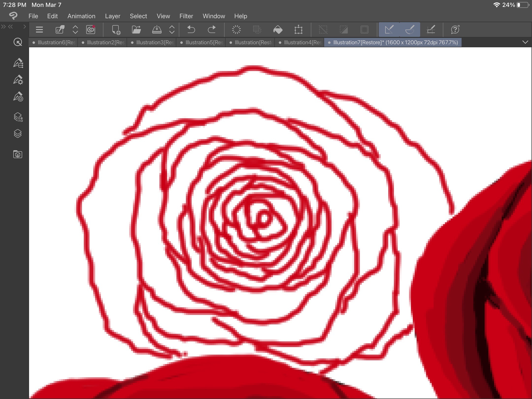Image resolution: width=532 pixels, height=399 pixels.
Task: Open the Filter menu
Action: (186, 16)
